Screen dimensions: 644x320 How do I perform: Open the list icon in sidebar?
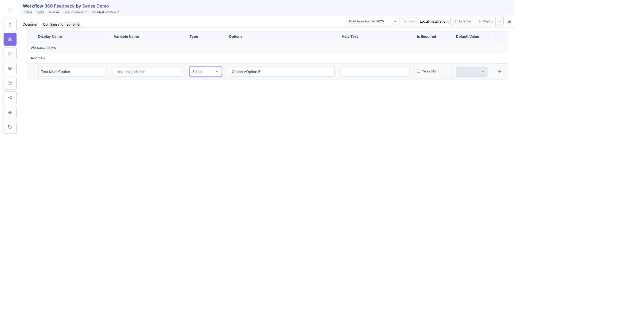tap(10, 54)
